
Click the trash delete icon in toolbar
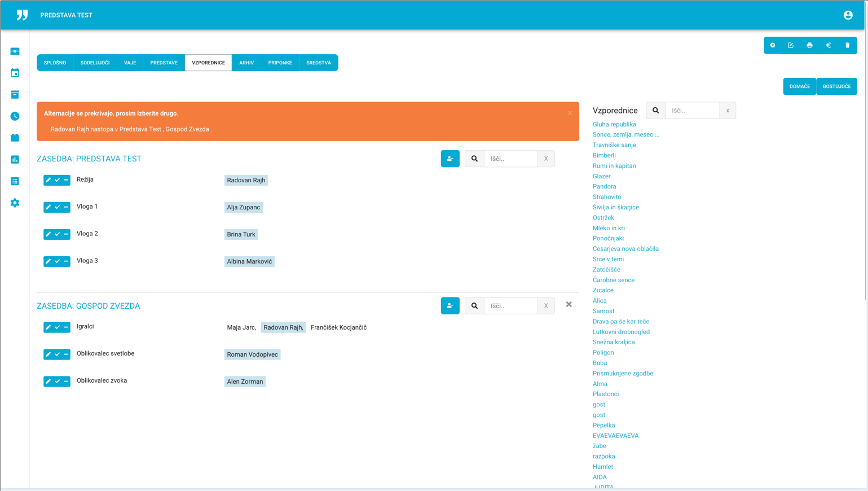click(x=847, y=45)
